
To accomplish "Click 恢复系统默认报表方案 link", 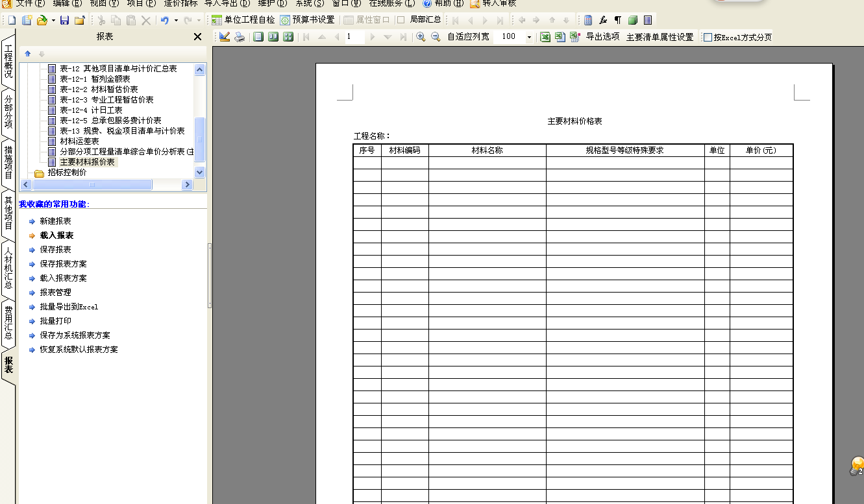I will point(79,350).
